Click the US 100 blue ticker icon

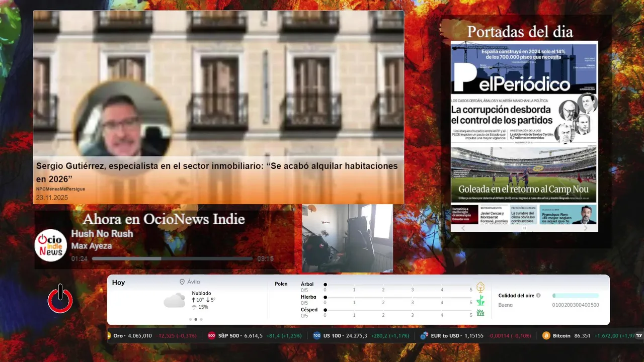(x=316, y=336)
